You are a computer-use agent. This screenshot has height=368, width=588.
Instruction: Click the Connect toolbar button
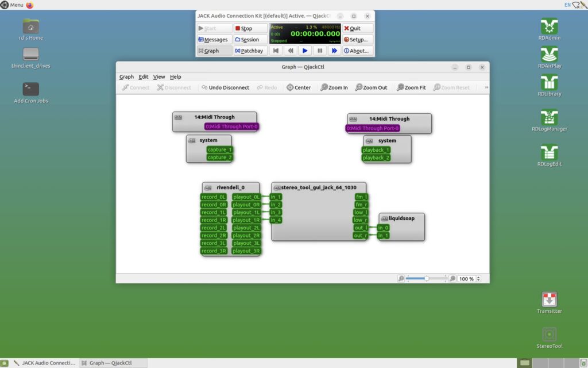coord(136,87)
